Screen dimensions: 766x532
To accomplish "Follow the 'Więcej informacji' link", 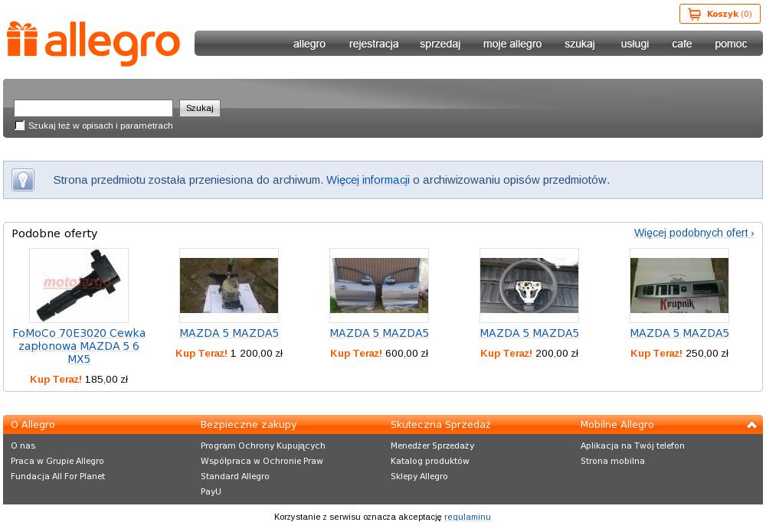I will pyautogui.click(x=368, y=180).
